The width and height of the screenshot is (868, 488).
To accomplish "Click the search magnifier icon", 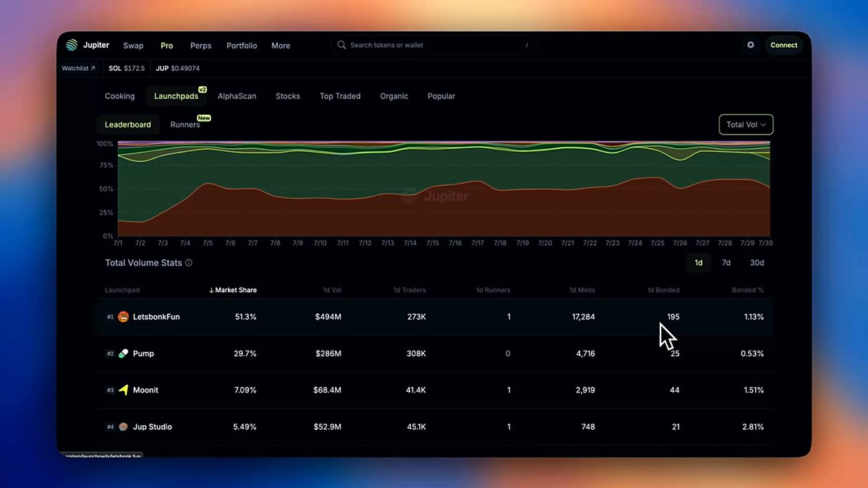I will [x=342, y=45].
